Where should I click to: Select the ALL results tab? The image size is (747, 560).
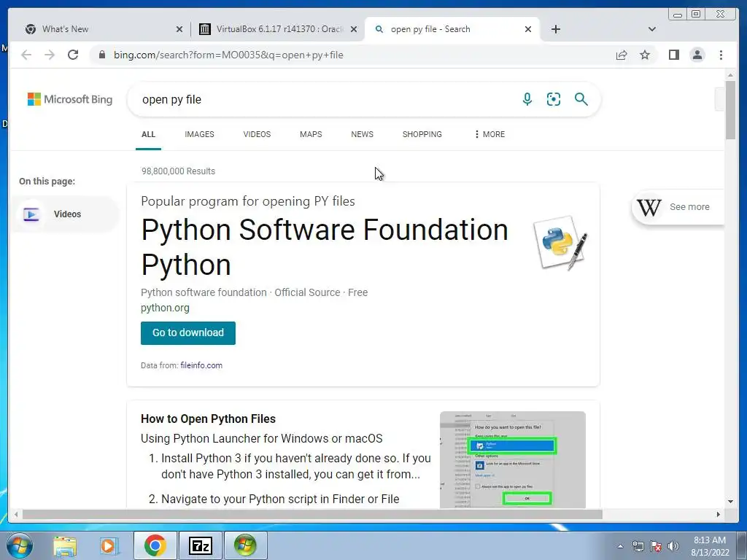(x=148, y=134)
